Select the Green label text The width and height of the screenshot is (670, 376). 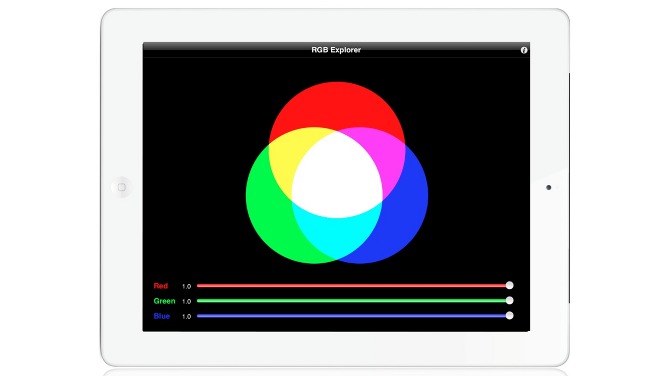[x=165, y=301]
